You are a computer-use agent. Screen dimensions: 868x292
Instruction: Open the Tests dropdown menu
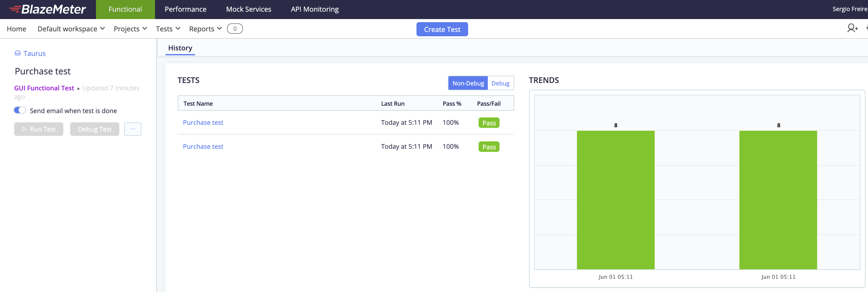pyautogui.click(x=168, y=29)
